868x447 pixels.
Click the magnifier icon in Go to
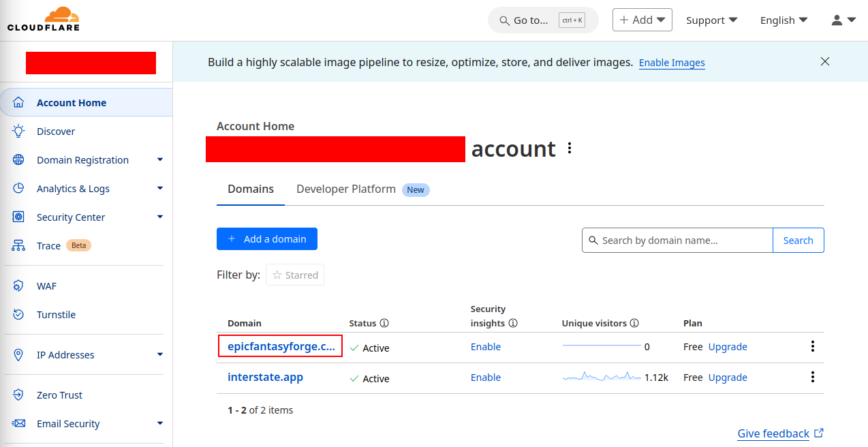[x=504, y=20]
